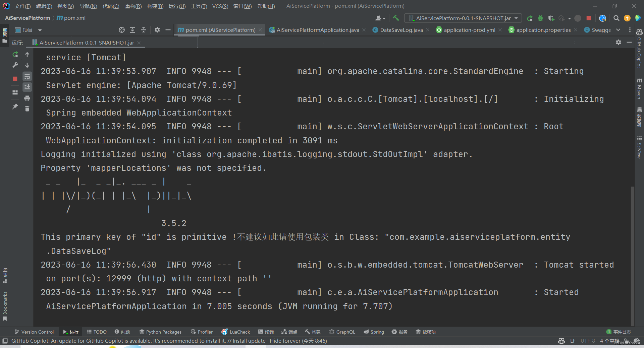This screenshot has height=348, width=644.
Task: Open Search Everywhere magnifier icon
Action: tap(616, 18)
